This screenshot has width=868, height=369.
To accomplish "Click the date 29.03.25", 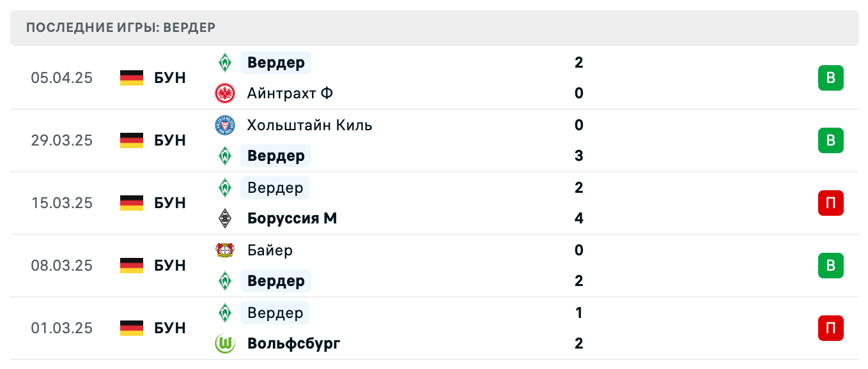I will click(x=63, y=140).
